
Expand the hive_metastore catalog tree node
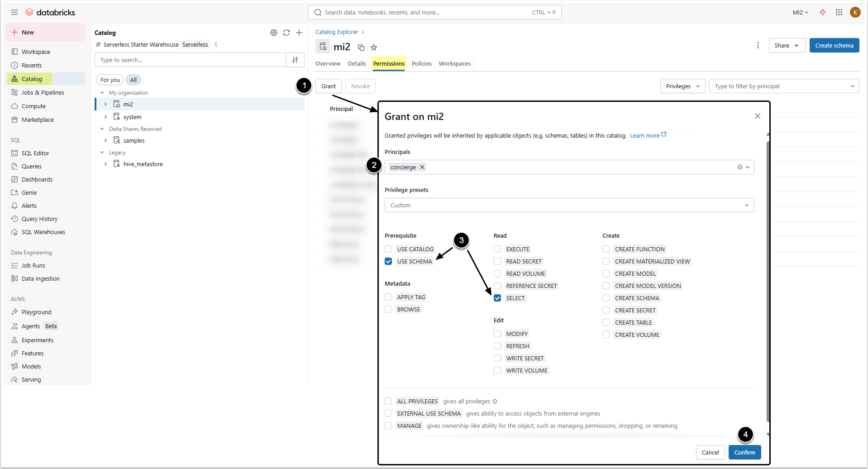pyautogui.click(x=105, y=164)
